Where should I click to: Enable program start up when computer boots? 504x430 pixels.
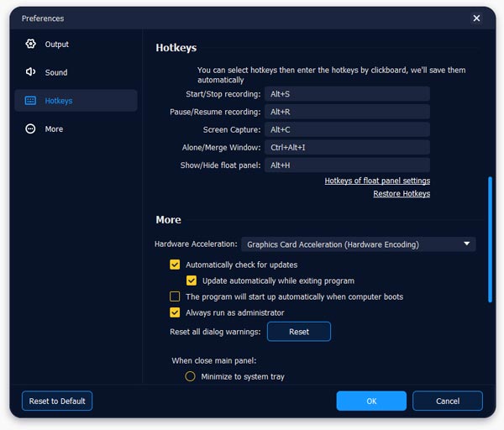pos(175,296)
